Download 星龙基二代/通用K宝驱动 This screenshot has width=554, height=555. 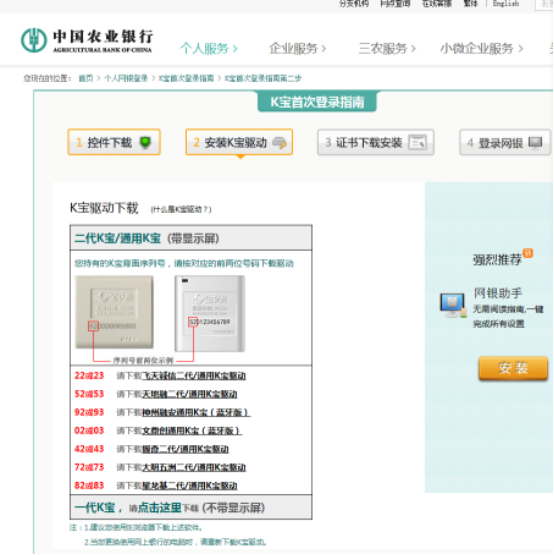click(x=190, y=486)
